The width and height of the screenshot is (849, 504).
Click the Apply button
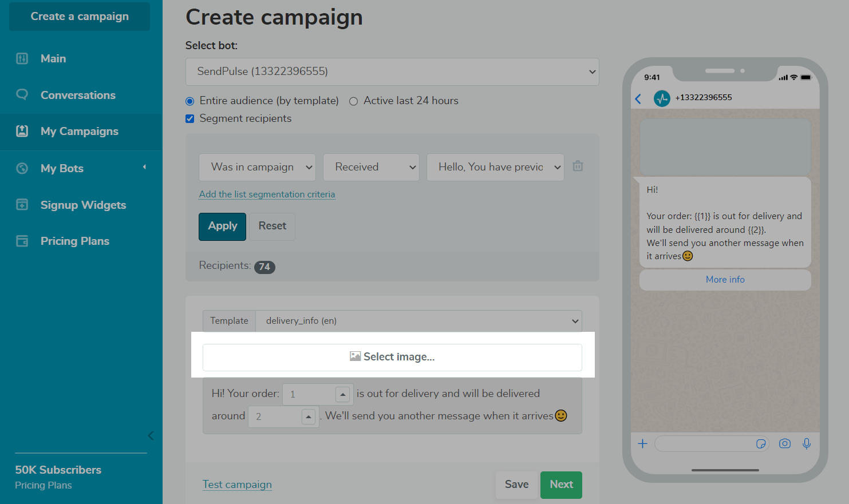point(223,227)
